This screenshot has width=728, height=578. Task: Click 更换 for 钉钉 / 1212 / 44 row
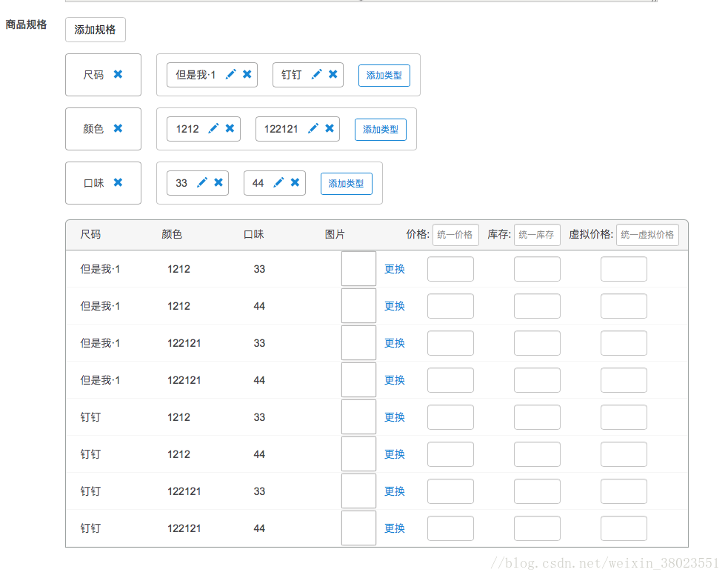[395, 454]
